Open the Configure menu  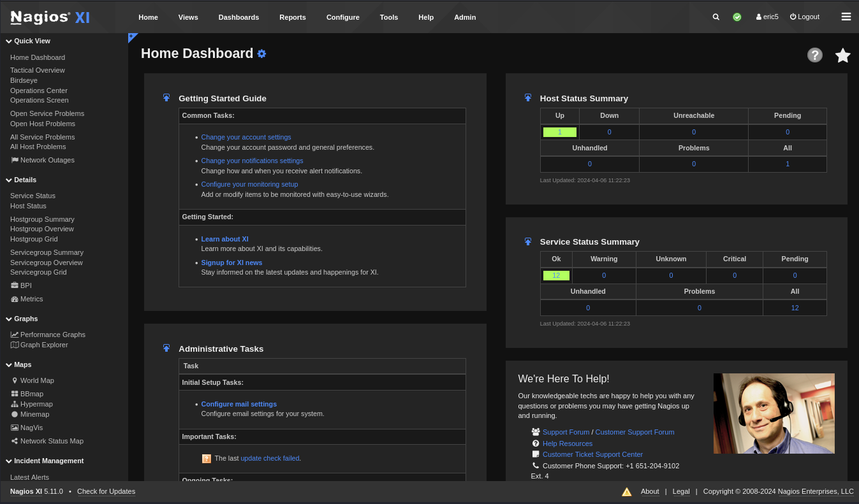[x=343, y=17]
